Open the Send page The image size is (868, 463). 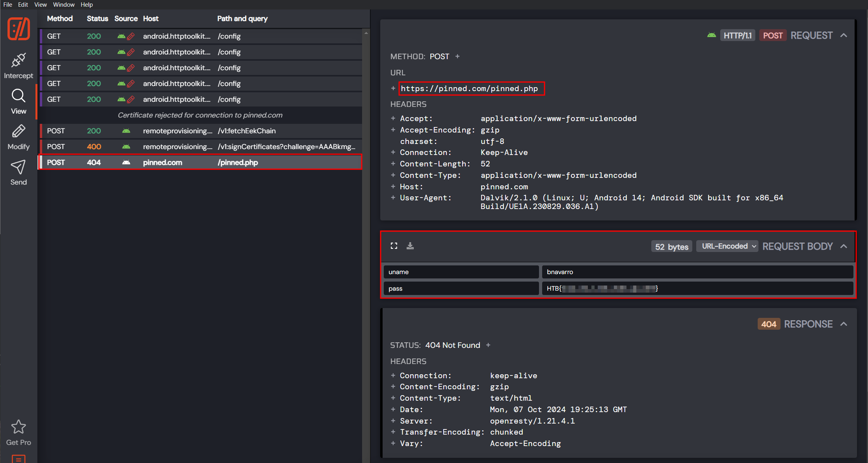pos(19,173)
